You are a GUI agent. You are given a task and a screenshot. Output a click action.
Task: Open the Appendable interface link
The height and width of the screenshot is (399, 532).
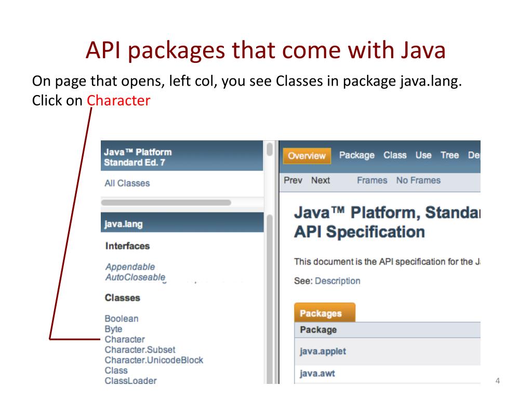130,267
